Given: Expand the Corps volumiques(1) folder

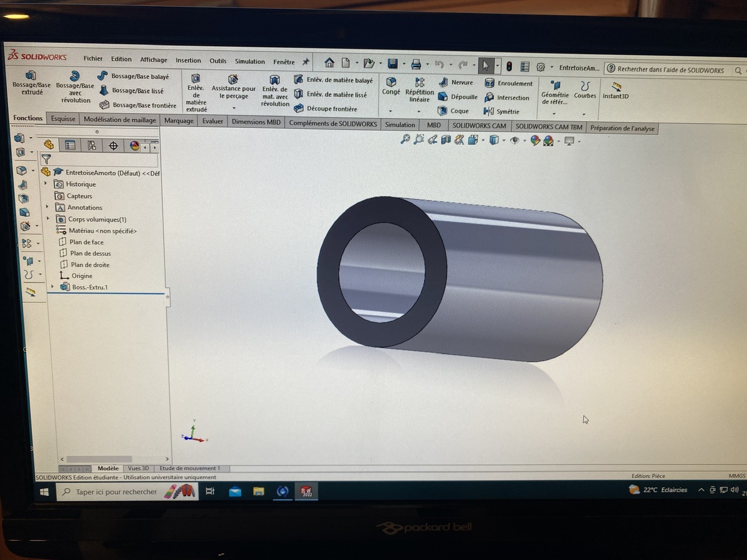Looking at the screenshot, I should pos(48,219).
